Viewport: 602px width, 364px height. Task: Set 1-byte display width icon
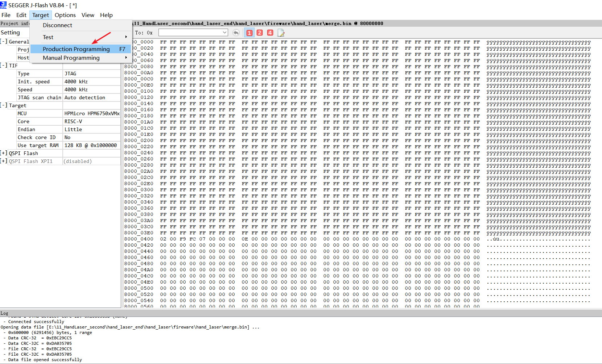250,33
